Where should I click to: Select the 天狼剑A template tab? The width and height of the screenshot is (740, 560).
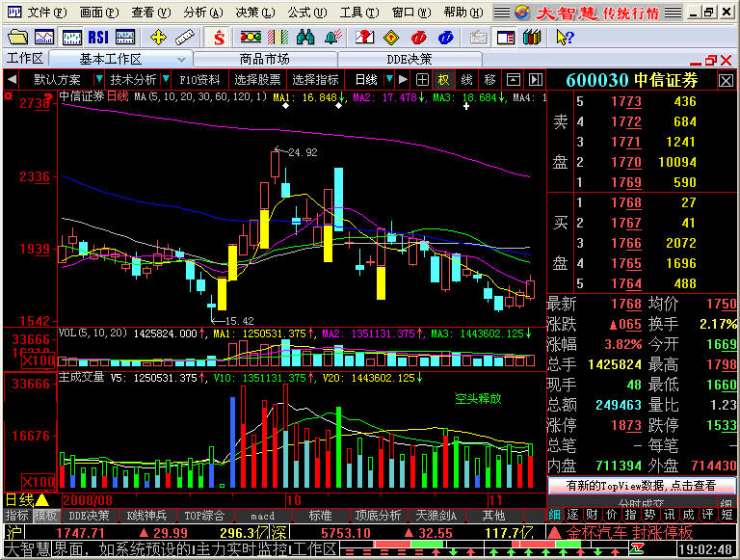coord(436,515)
